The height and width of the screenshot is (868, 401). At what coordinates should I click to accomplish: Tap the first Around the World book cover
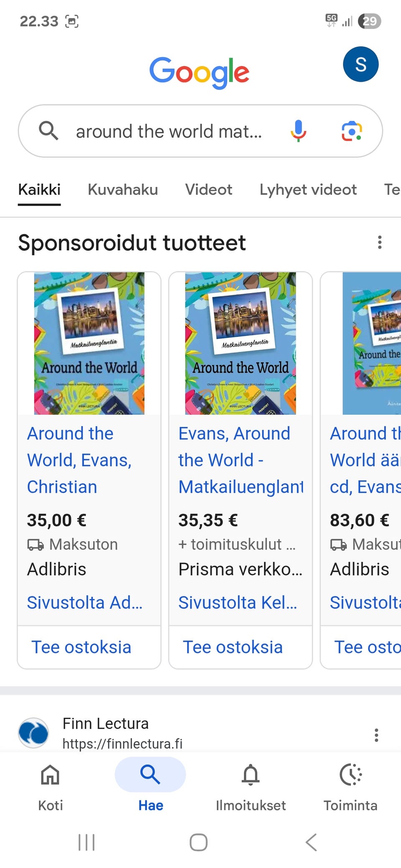click(x=89, y=343)
